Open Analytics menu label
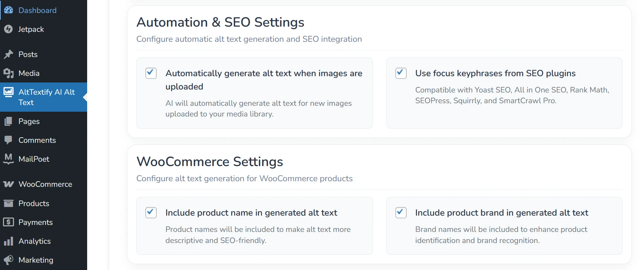The height and width of the screenshot is (270, 644). [x=35, y=241]
